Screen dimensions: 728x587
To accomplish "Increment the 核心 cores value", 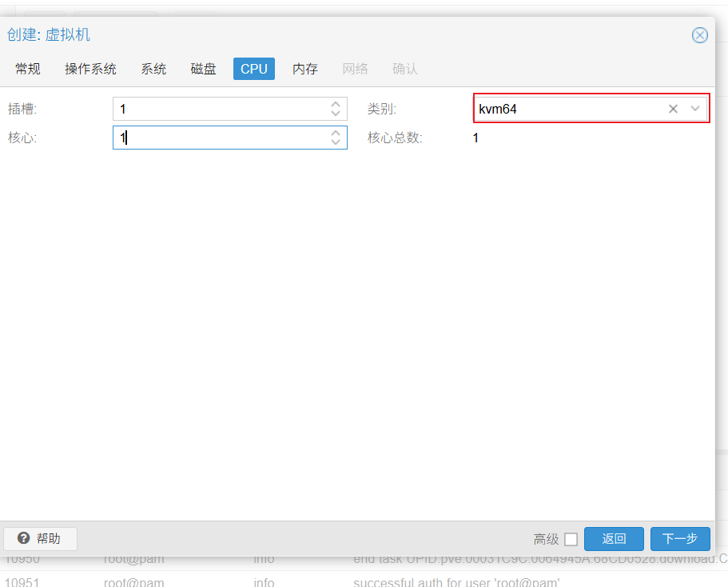I will (336, 133).
